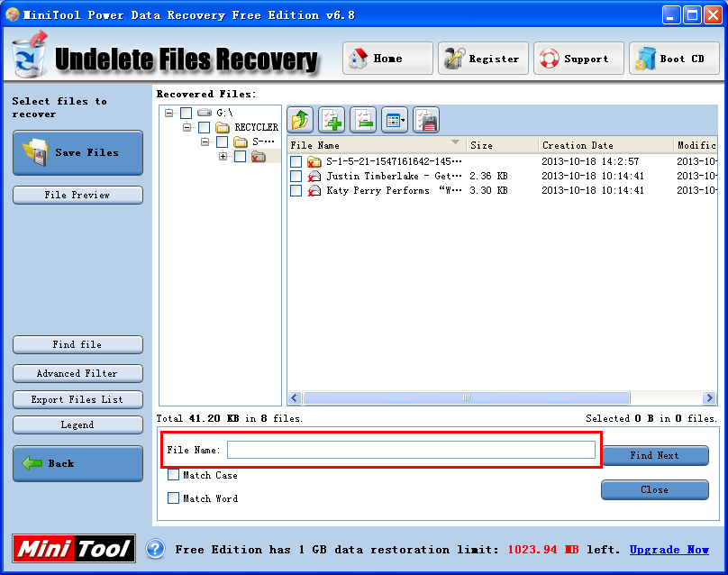Viewport: 728px width, 575px height.
Task: Enable the Match Case option
Action: click(x=173, y=475)
